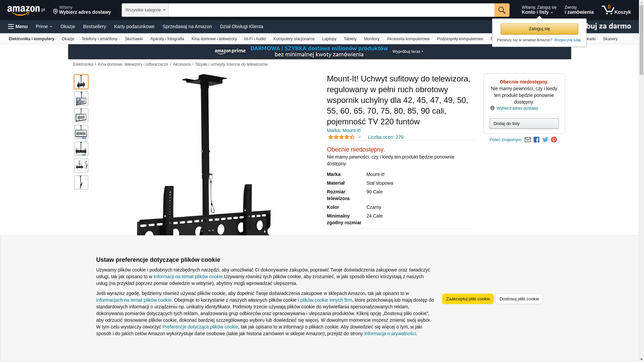Viewport: 644px width, 362px height.
Task: Select the second product thumbnail image
Action: (x=81, y=99)
